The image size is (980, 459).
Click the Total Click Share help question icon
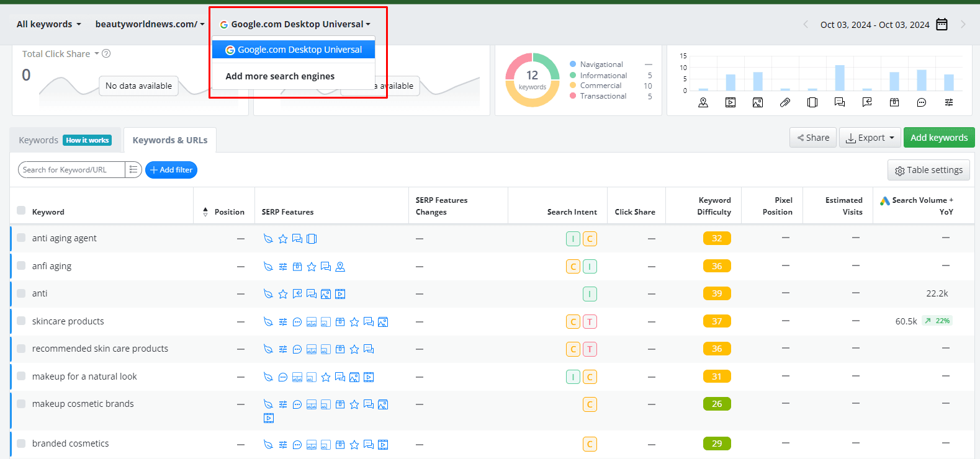point(106,54)
